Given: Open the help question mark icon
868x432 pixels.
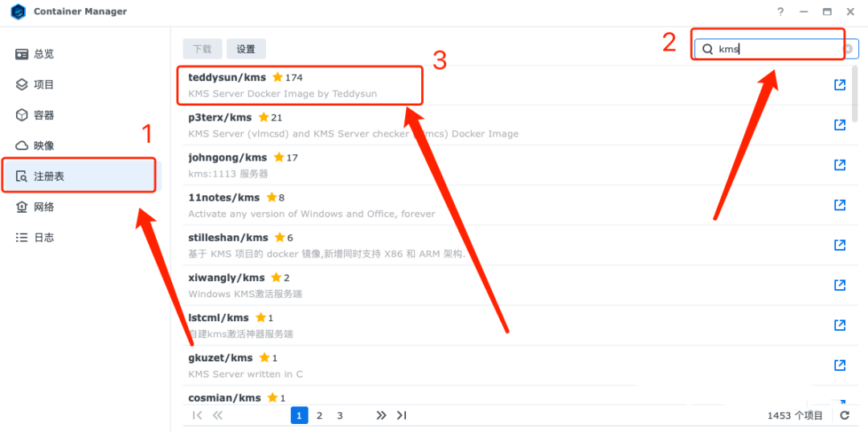Looking at the screenshot, I should coord(780,11).
